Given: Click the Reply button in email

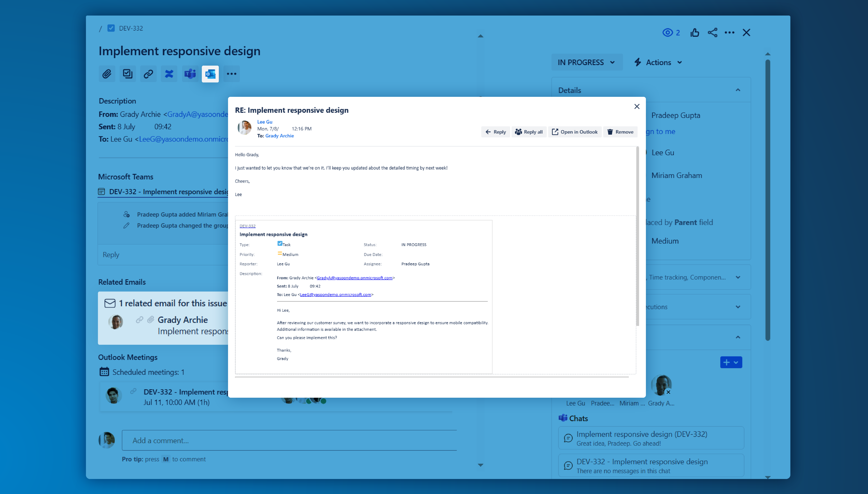Looking at the screenshot, I should click(496, 132).
